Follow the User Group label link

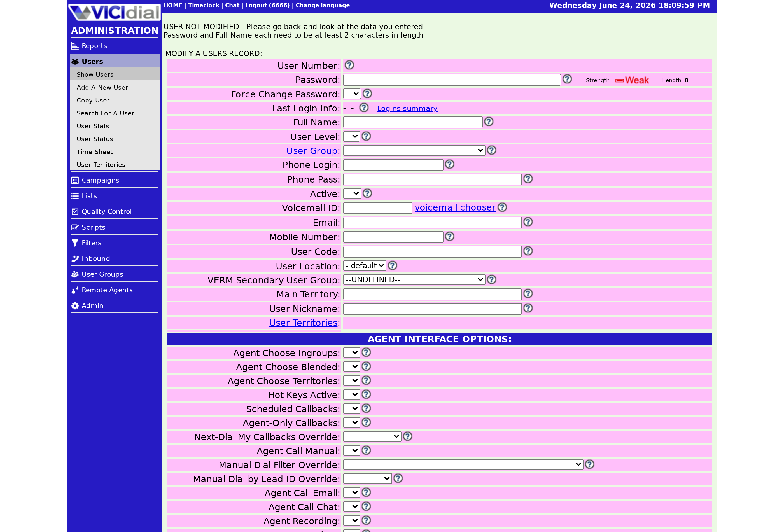click(x=311, y=151)
